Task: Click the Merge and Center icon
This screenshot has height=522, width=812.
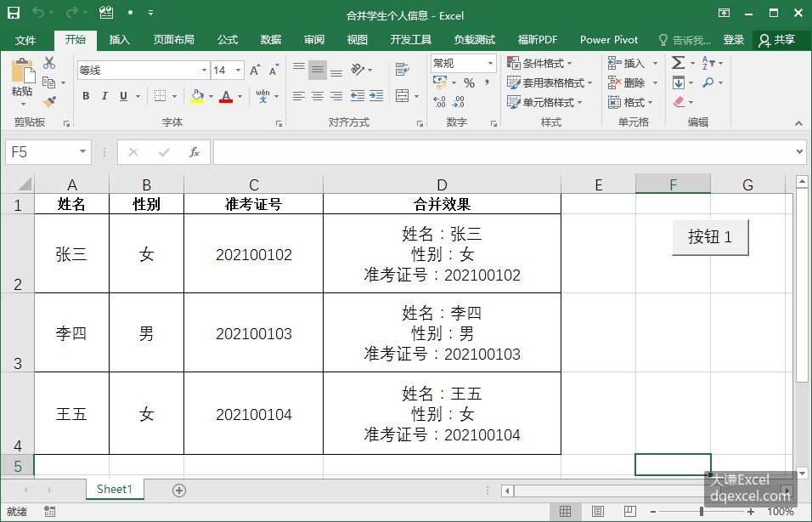Action: click(403, 96)
